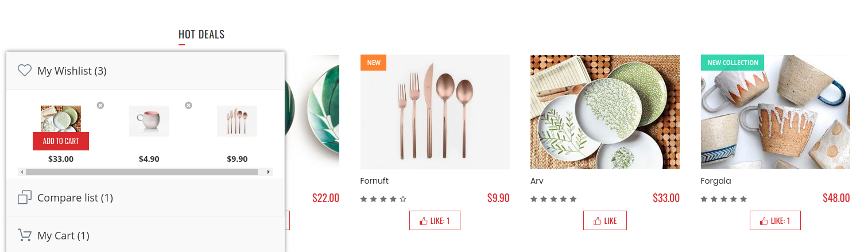Select the cutlery thumbnail in wishlist
This screenshot has height=252, width=868.
point(237,121)
